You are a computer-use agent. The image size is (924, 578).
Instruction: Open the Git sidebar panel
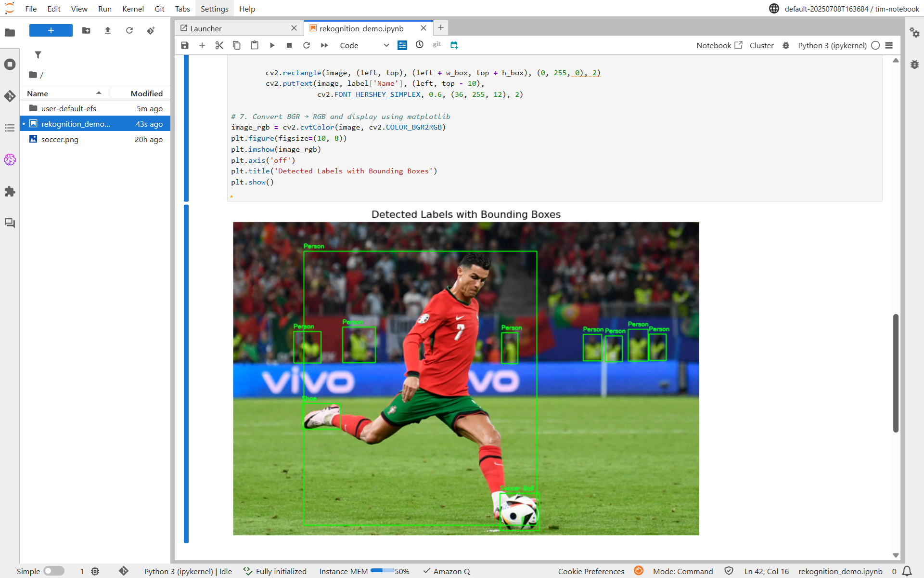coord(10,96)
